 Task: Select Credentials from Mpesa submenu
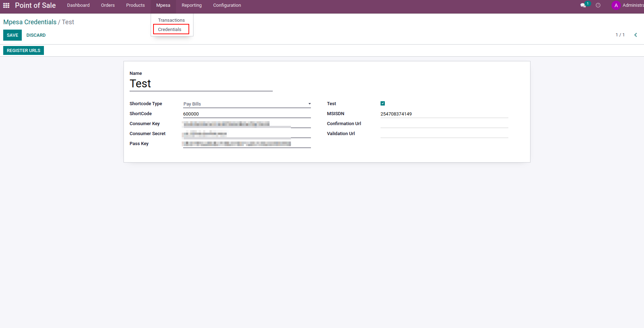(170, 30)
